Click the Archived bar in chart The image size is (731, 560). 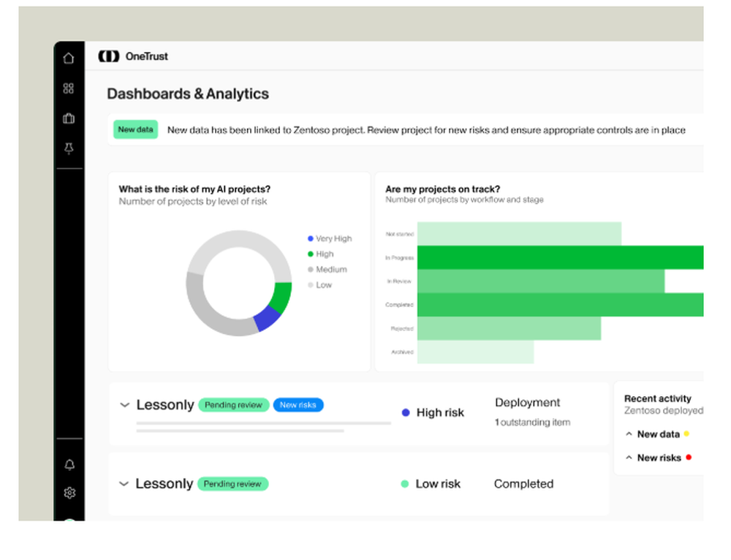[x=476, y=352]
